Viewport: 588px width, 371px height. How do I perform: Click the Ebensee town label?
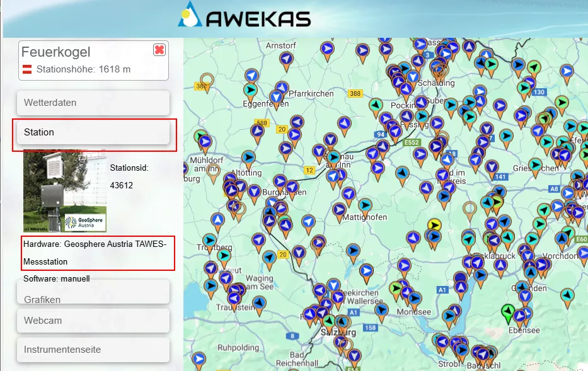(x=524, y=330)
